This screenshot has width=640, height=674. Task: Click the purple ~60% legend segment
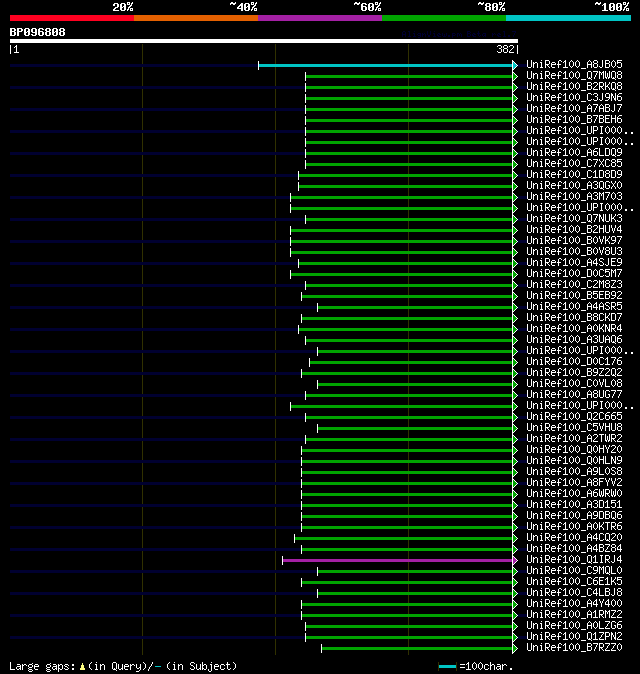pos(320,18)
